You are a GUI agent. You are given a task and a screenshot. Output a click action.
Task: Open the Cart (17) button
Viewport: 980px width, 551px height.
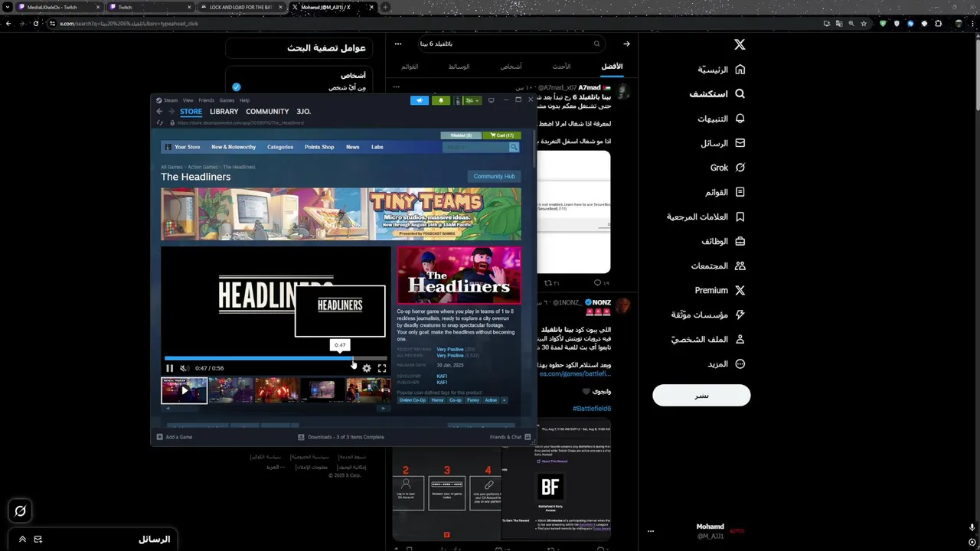tap(502, 135)
